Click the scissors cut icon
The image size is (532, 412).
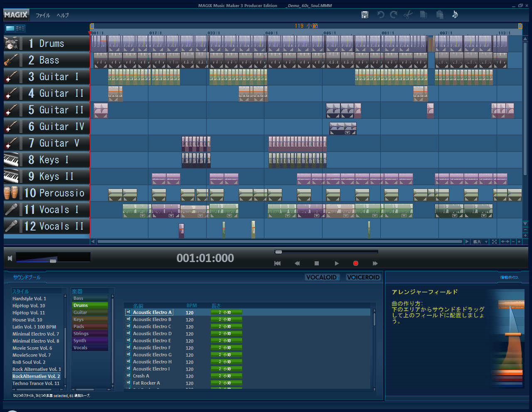coord(408,15)
